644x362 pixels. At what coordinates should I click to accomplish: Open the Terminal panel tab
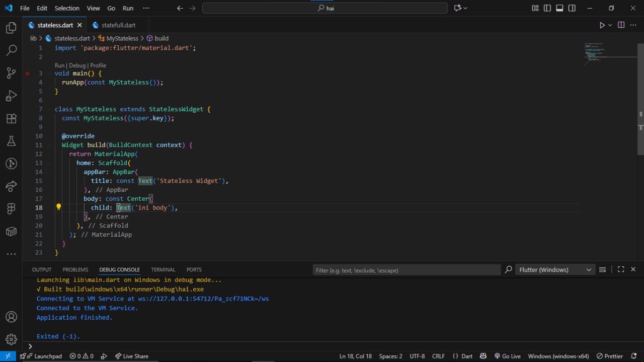(x=163, y=270)
